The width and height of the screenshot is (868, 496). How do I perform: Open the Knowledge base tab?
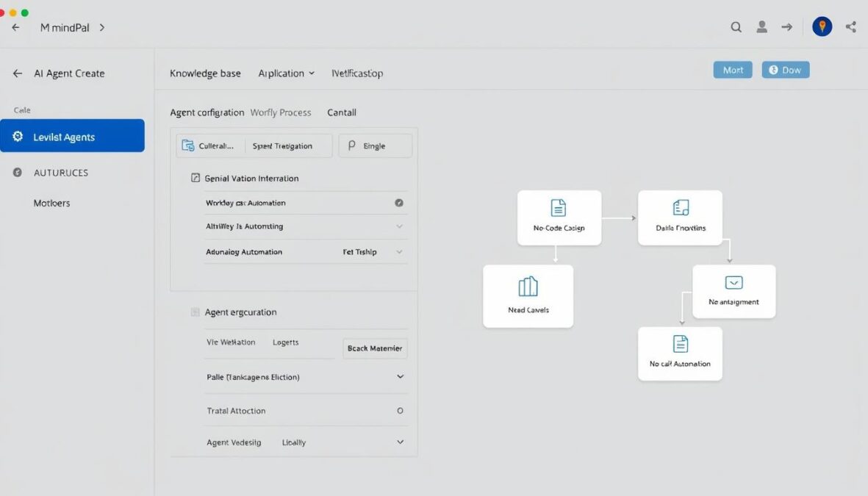coord(204,73)
